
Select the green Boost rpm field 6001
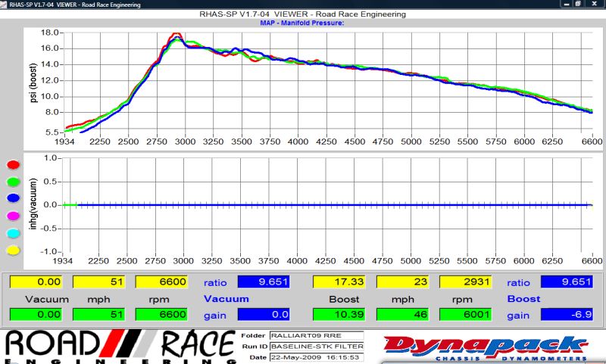[465, 314]
